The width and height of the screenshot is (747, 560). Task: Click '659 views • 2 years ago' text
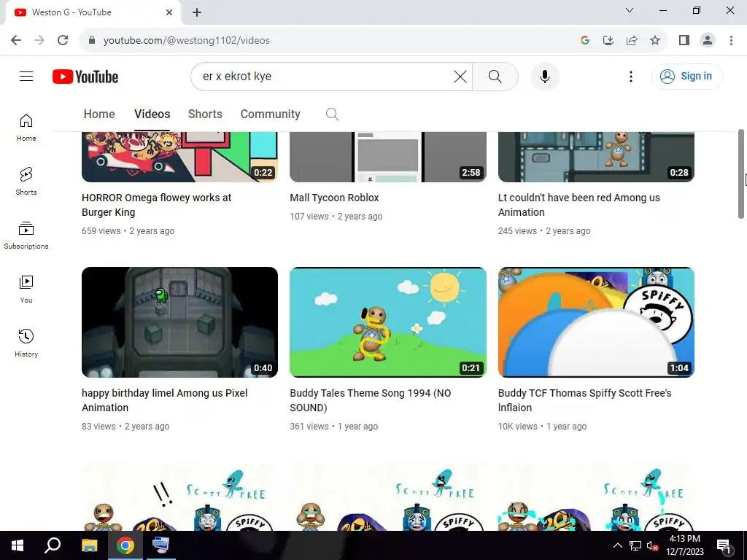click(x=128, y=231)
